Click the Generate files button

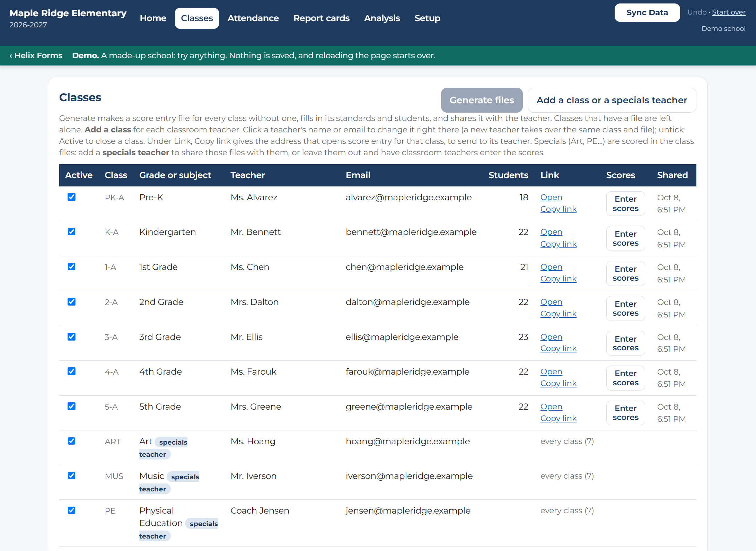(x=482, y=100)
